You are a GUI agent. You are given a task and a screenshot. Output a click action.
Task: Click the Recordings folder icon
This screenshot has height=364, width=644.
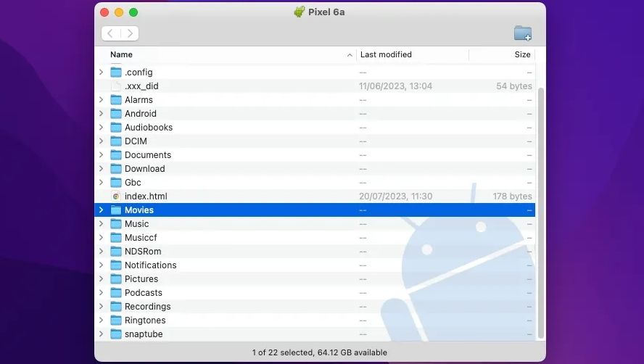coord(116,307)
